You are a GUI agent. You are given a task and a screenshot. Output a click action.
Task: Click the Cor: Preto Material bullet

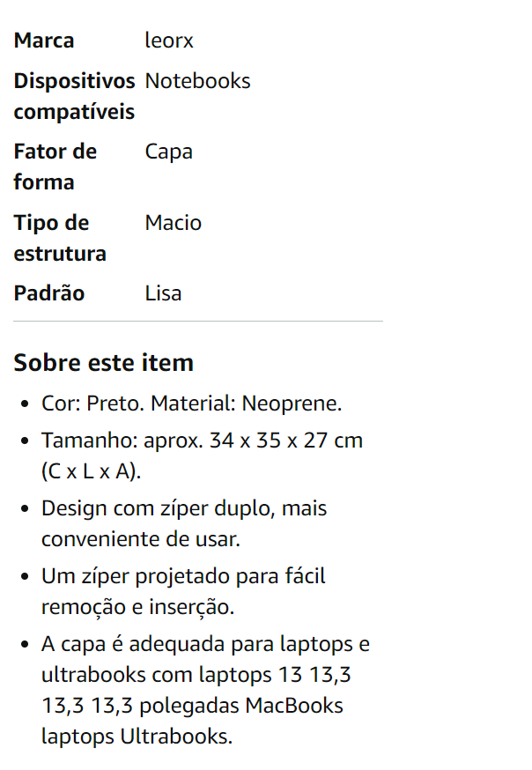[x=191, y=404]
